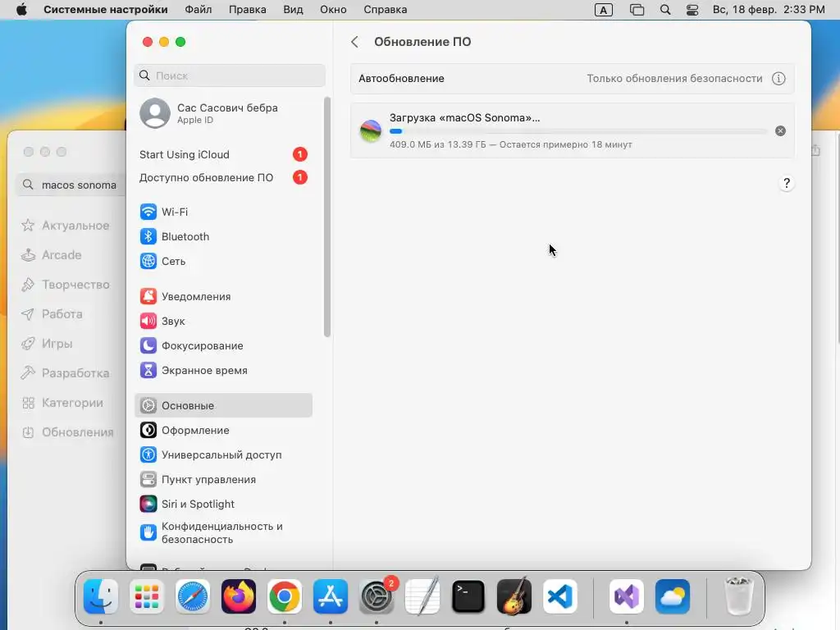The width and height of the screenshot is (840, 630).
Task: Go back from Обновление ПО
Action: point(354,42)
